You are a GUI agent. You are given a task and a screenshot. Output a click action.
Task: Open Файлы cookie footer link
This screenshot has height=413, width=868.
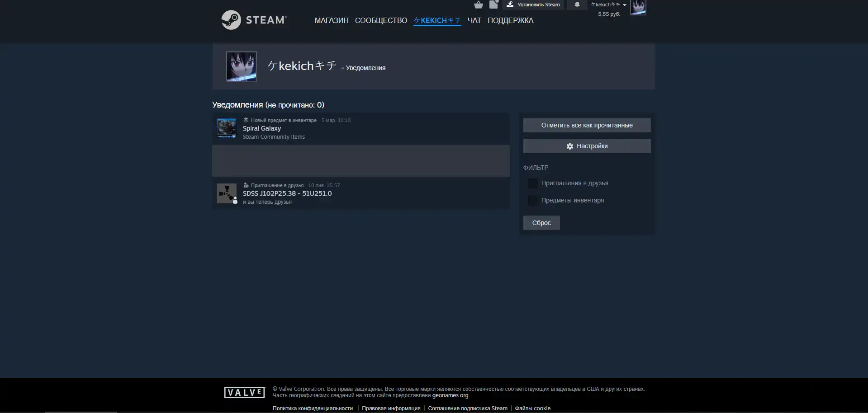pyautogui.click(x=532, y=408)
